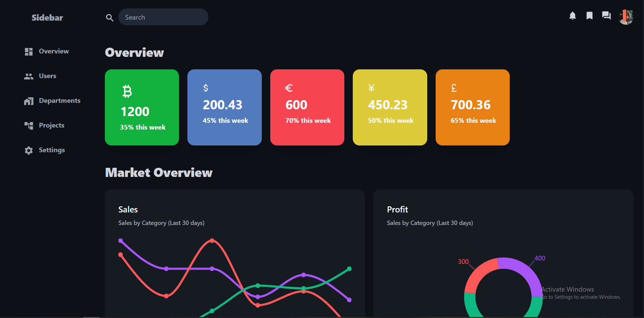Click the Profit chart title
This screenshot has height=318, width=644.
point(398,209)
